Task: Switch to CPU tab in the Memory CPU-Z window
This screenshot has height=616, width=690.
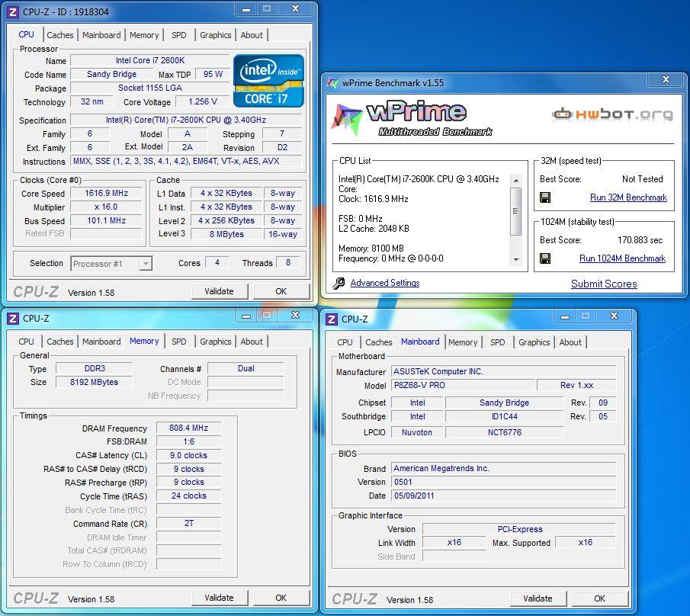Action: tap(26, 342)
